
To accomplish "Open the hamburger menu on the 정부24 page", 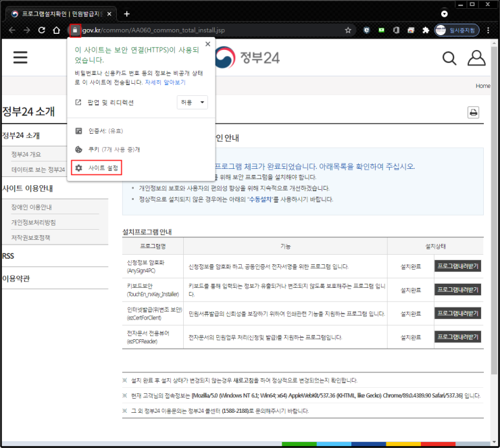I will [x=20, y=57].
